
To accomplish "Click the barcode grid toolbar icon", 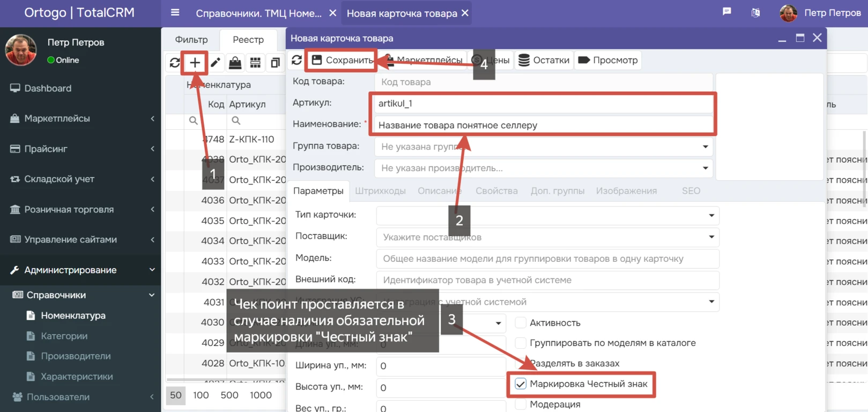I will click(x=256, y=63).
